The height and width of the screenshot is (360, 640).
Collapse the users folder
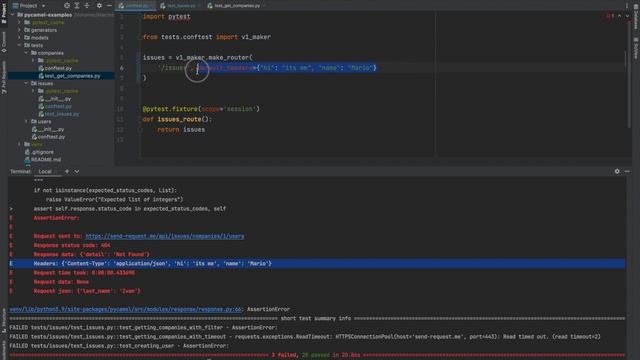[x=27, y=122]
